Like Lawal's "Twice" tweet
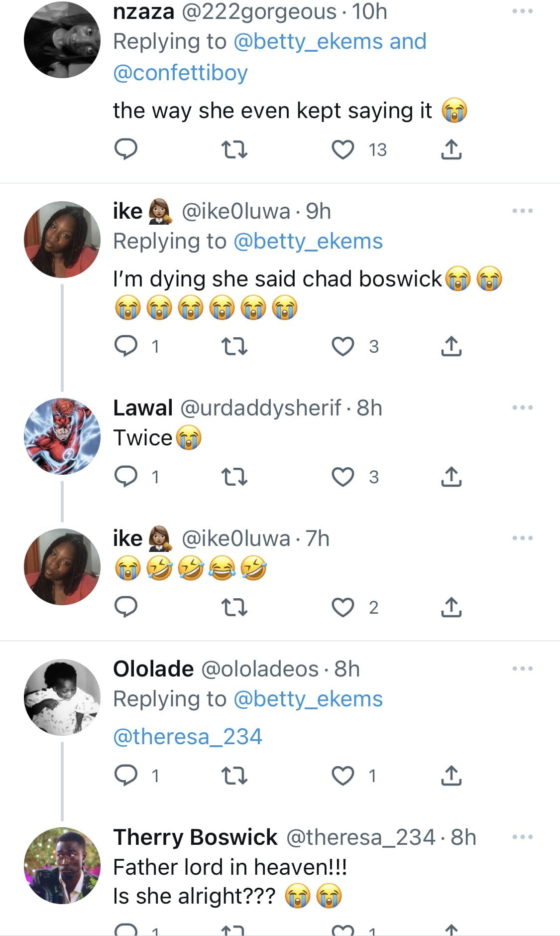Image resolution: width=560 pixels, height=936 pixels. point(343,477)
